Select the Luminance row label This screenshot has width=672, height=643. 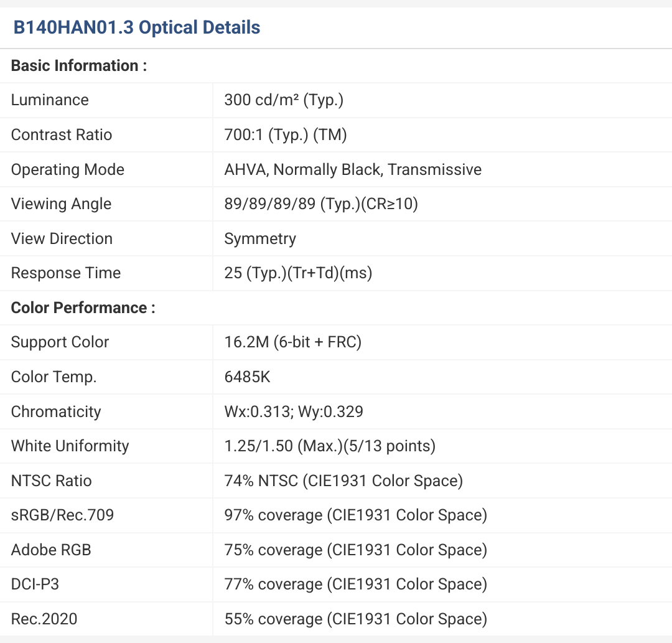tap(50, 100)
